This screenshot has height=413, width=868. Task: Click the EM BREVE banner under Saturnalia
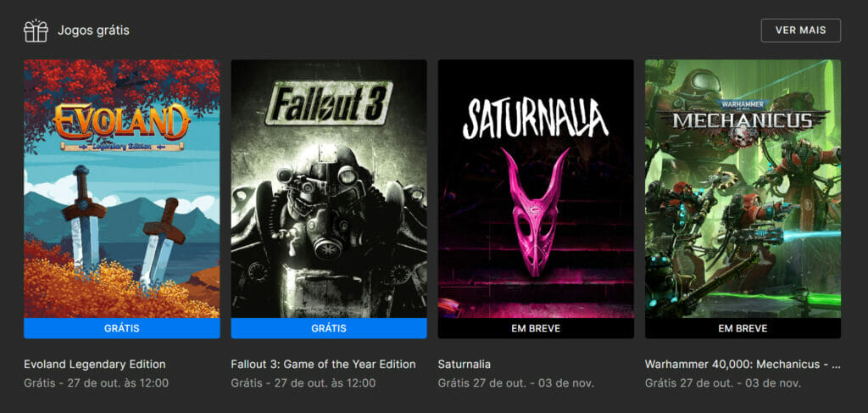(x=536, y=328)
